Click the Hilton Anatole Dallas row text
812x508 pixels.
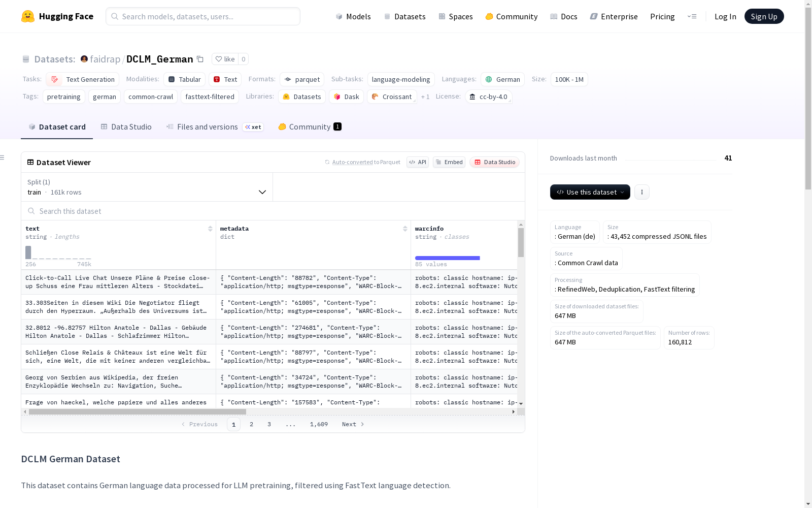click(119, 332)
